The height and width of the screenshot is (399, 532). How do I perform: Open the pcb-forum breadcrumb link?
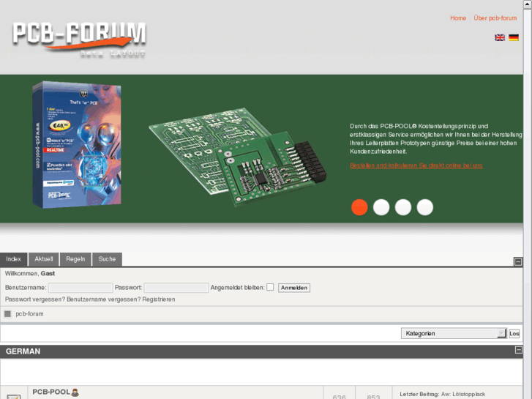[x=29, y=314]
